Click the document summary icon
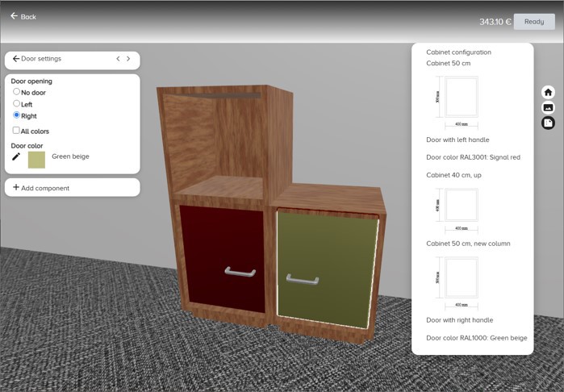Screen dimensions: 564x392 tap(548, 123)
